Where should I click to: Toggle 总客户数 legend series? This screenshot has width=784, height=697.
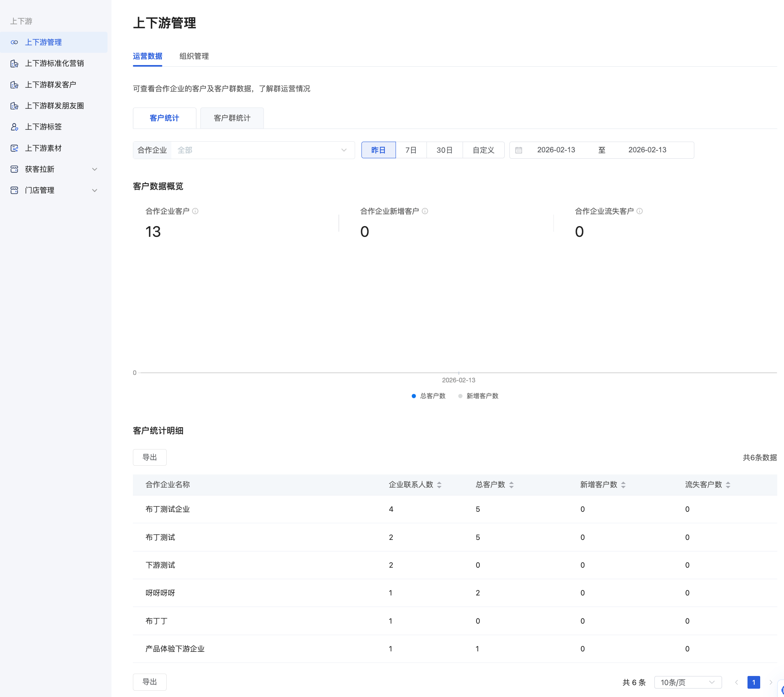coord(429,396)
